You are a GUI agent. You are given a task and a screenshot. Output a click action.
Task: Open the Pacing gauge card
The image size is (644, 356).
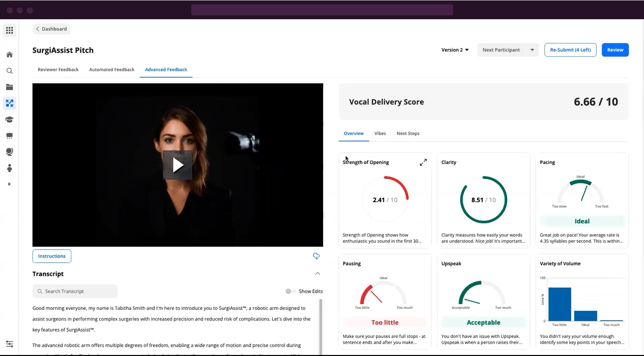click(x=582, y=200)
